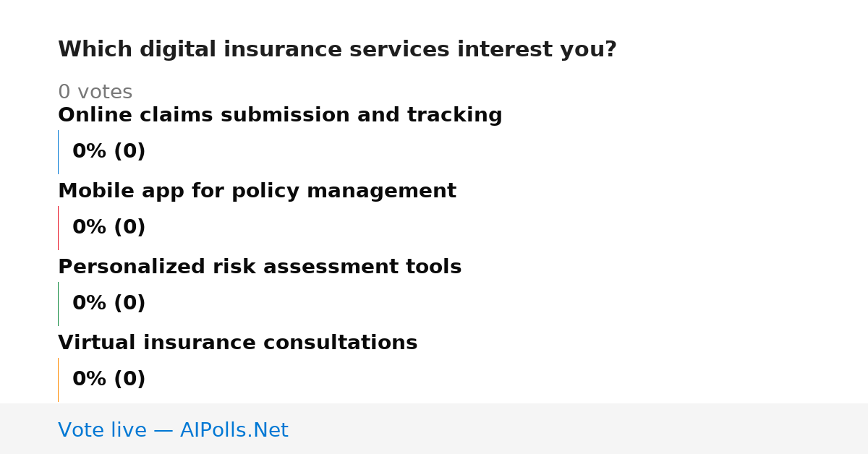This screenshot has width=868, height=454.
Task: Click the 0% (0) result under mobile app
Action: pos(109,228)
